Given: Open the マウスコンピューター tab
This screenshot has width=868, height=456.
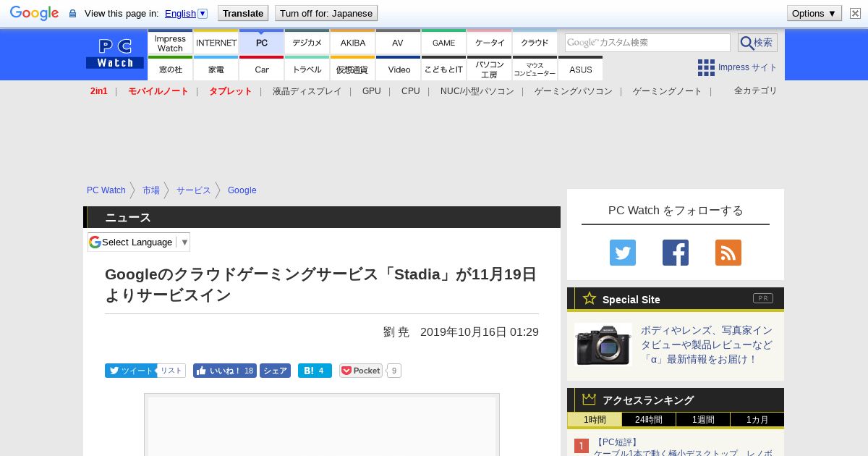Looking at the screenshot, I should tap(535, 69).
